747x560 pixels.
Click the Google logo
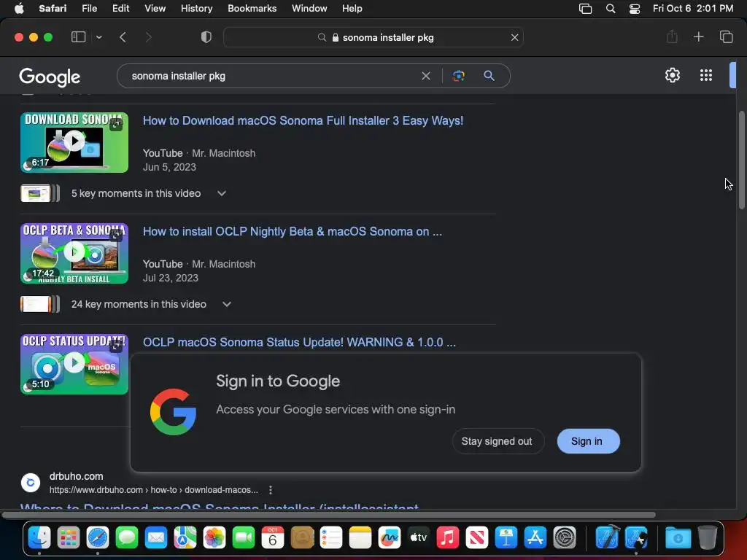pos(50,77)
